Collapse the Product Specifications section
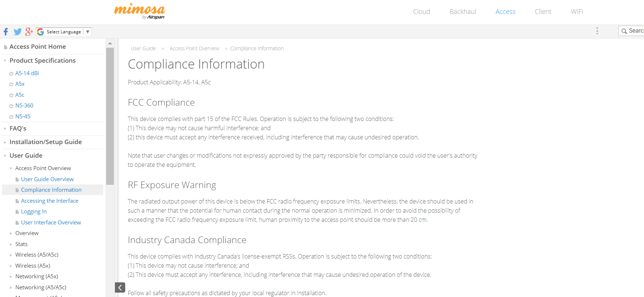This screenshot has height=297, width=644. (5, 61)
